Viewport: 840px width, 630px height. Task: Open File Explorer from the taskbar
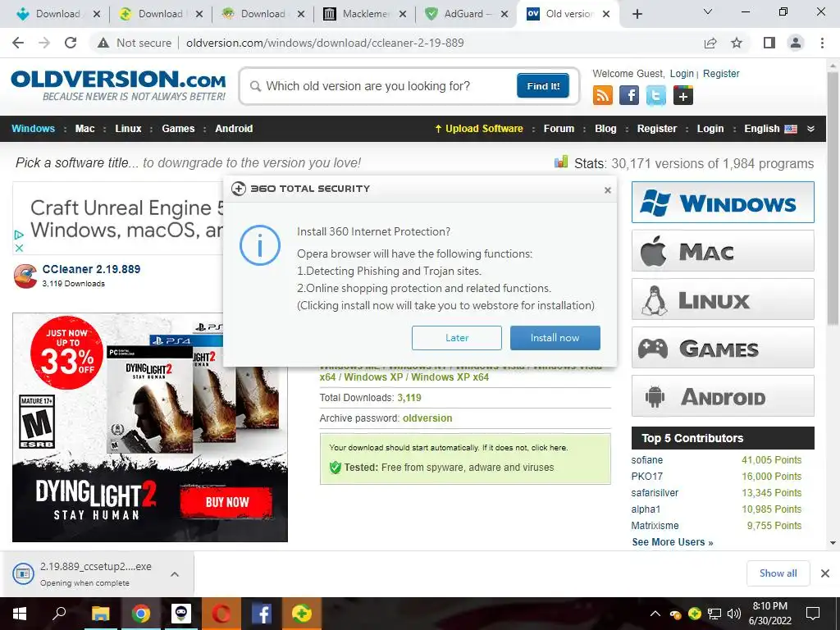pyautogui.click(x=100, y=614)
